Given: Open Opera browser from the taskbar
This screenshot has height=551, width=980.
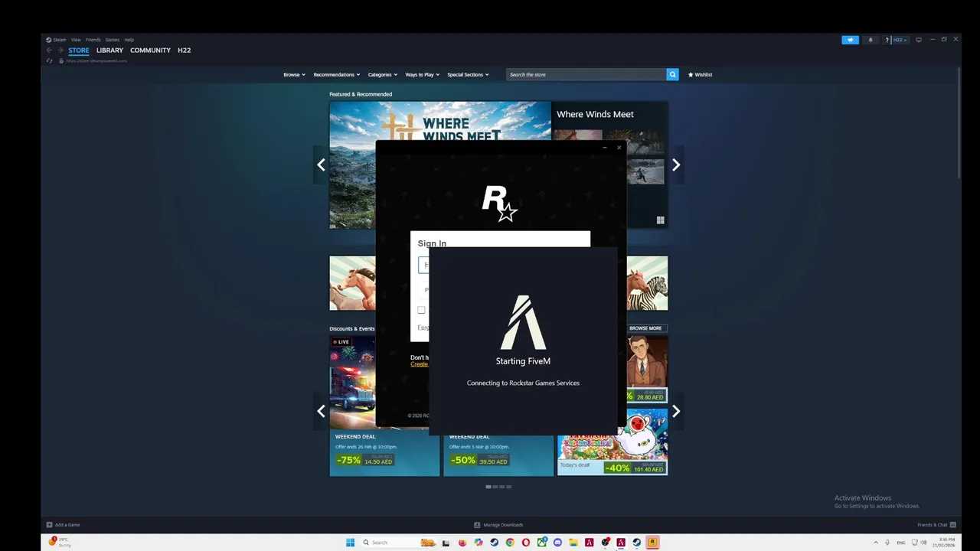Looking at the screenshot, I should (526, 543).
